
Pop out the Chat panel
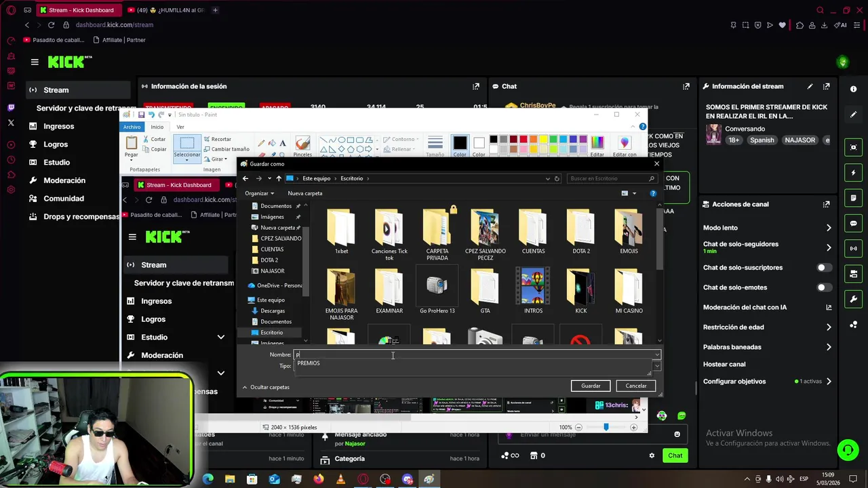(686, 86)
